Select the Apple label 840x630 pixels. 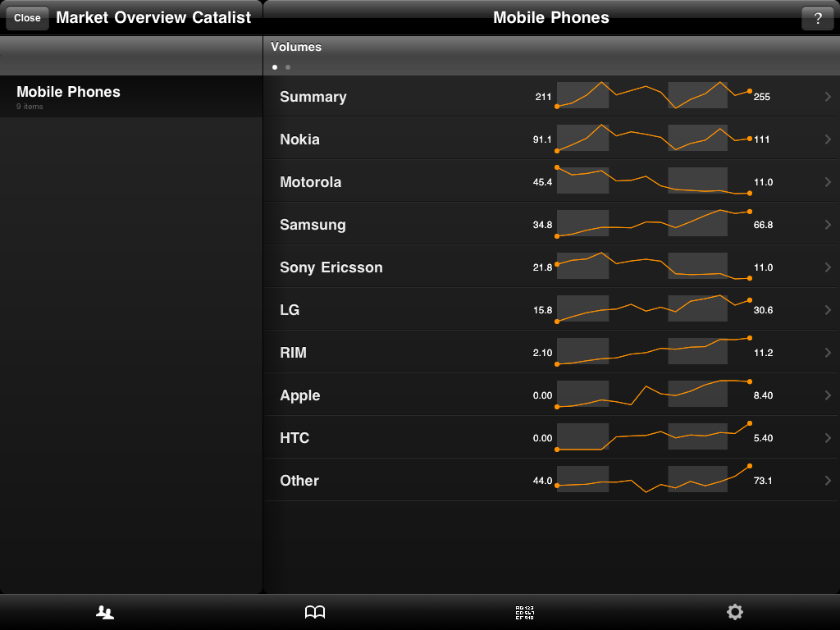point(299,396)
